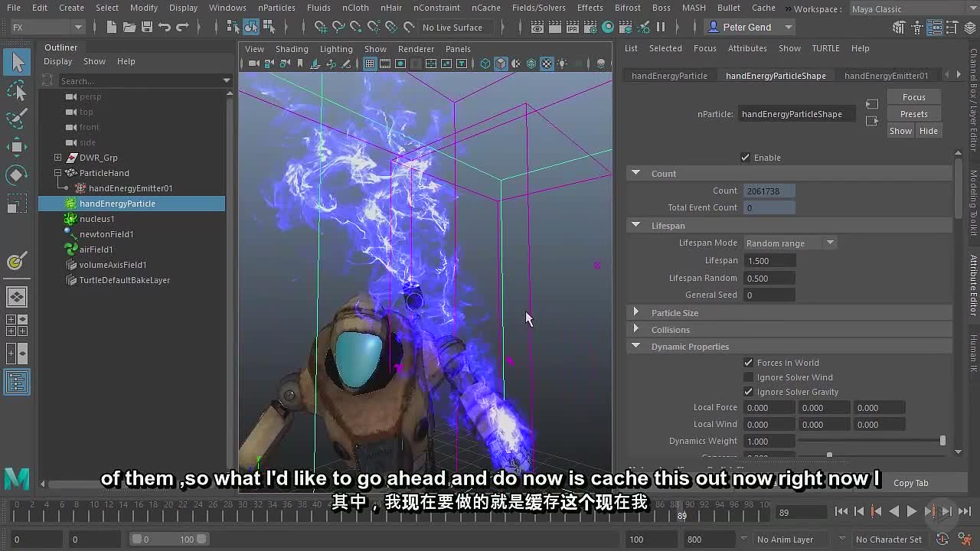Screen dimensions: 980x551
Task: Open the Fields/Solvers menu
Action: click(x=539, y=8)
